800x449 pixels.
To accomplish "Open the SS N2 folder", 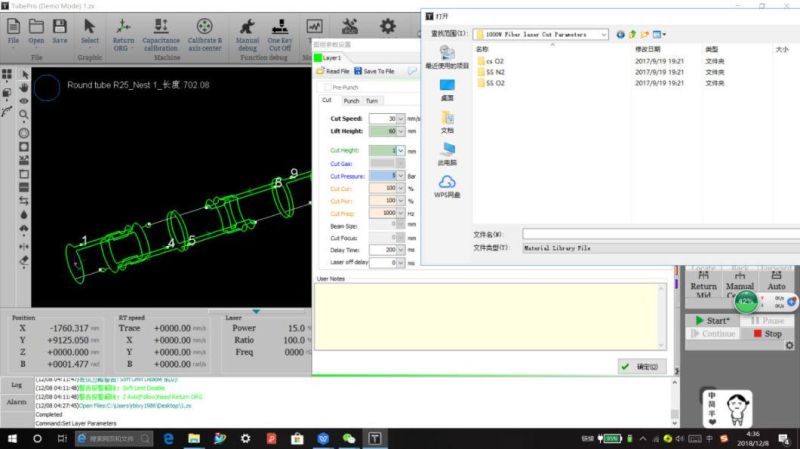I will (495, 72).
